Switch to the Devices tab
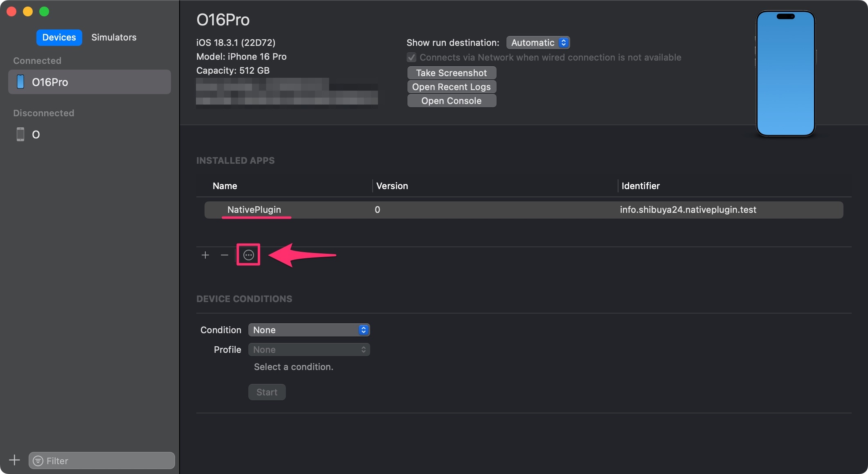 coord(59,37)
